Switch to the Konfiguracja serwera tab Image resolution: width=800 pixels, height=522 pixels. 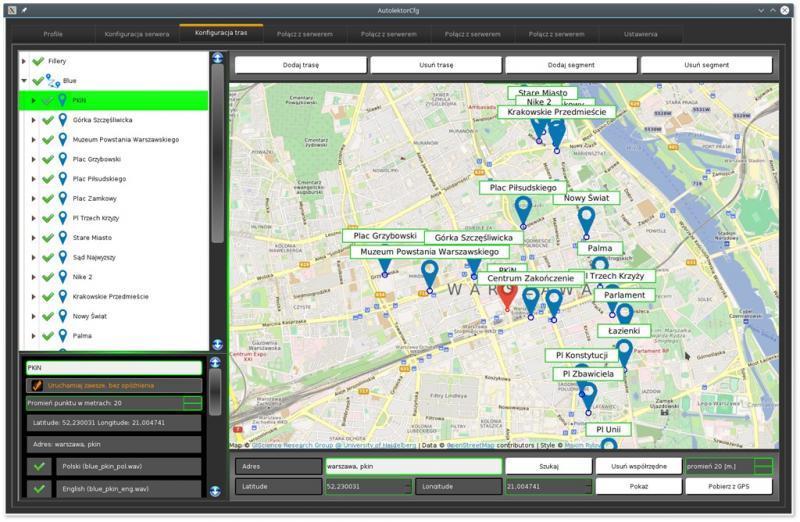coord(137,34)
